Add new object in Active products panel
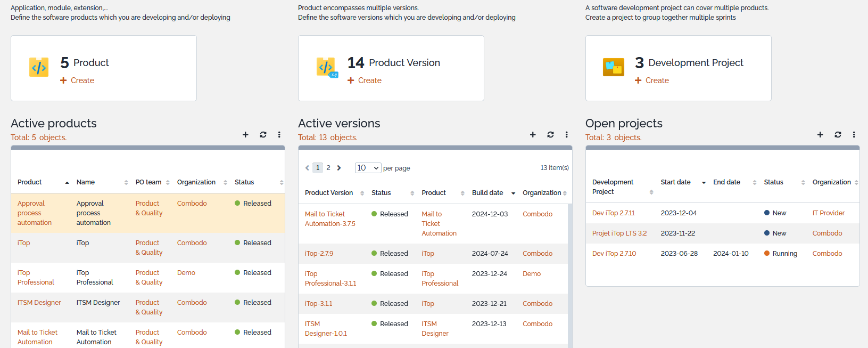The height and width of the screenshot is (348, 868). click(245, 135)
